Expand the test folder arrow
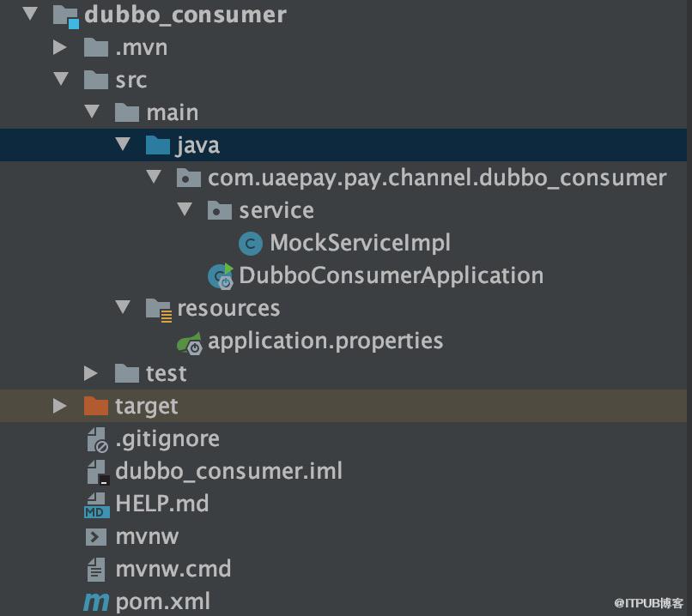The image size is (692, 616). [90, 373]
